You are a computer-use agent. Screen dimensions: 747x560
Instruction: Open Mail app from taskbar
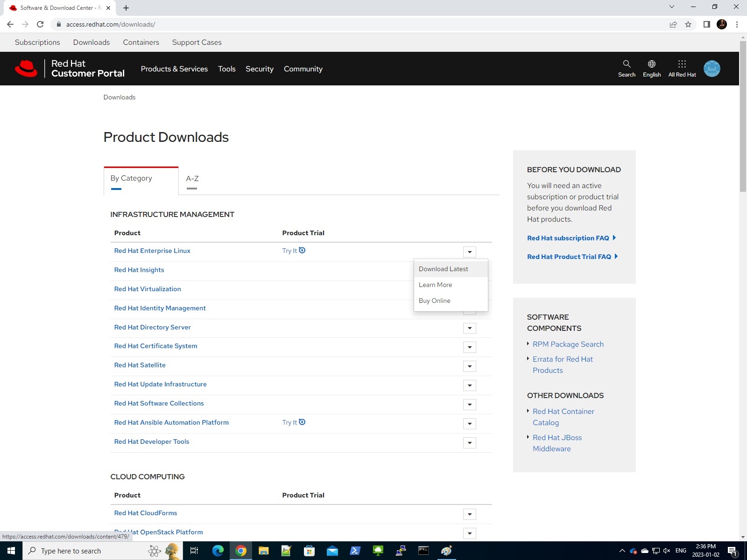pos(332,551)
